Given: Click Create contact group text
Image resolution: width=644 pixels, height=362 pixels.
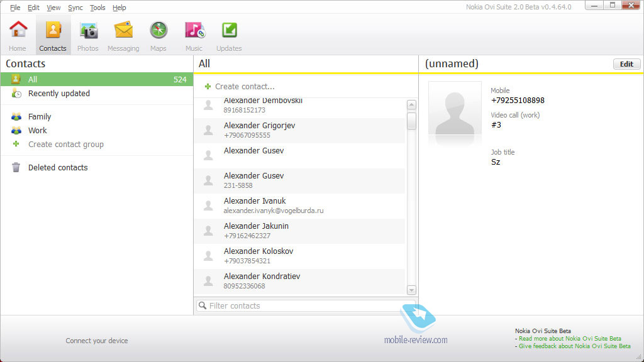Looking at the screenshot, I should pyautogui.click(x=65, y=145).
